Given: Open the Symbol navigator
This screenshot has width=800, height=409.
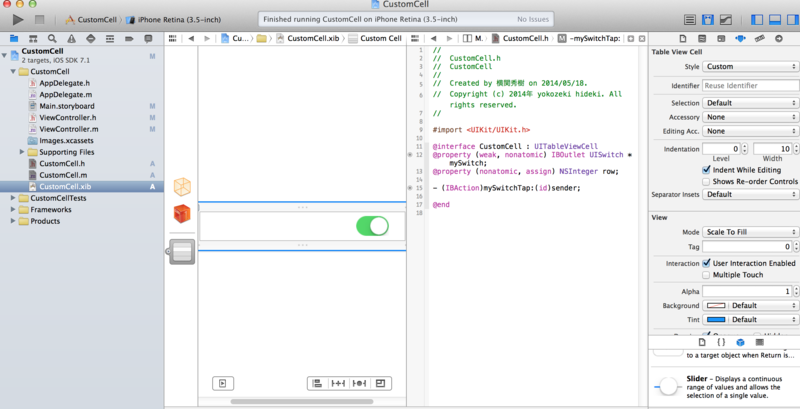Looking at the screenshot, I should click(33, 39).
